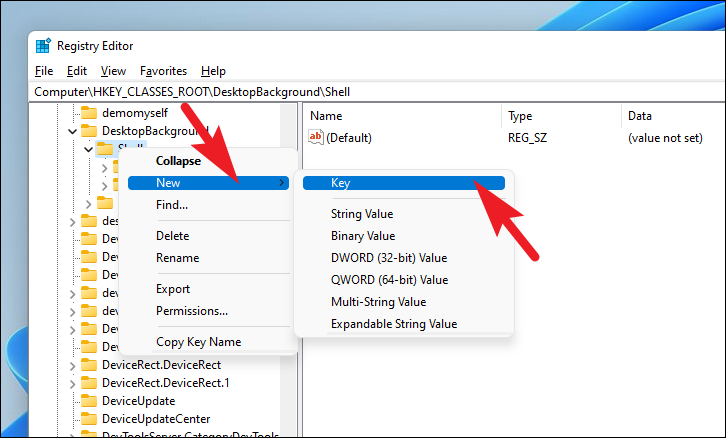Click the DeviceUpdate folder icon
The image size is (726, 438).
(x=88, y=401)
